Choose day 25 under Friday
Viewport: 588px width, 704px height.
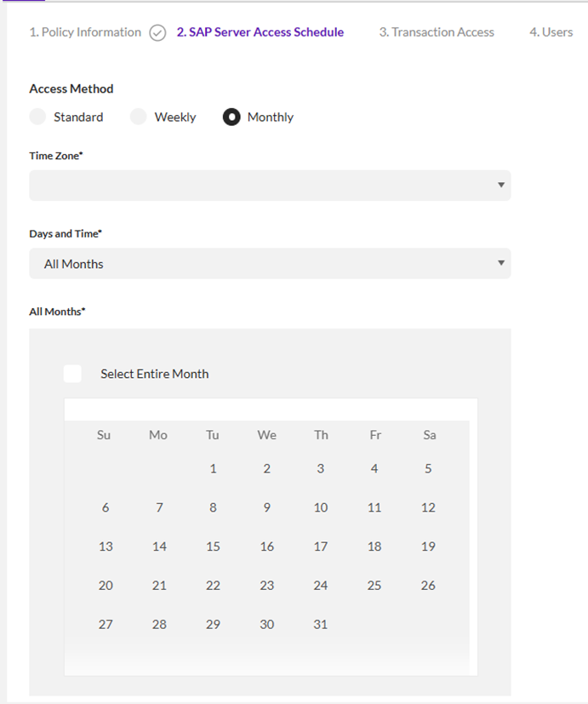click(x=374, y=586)
